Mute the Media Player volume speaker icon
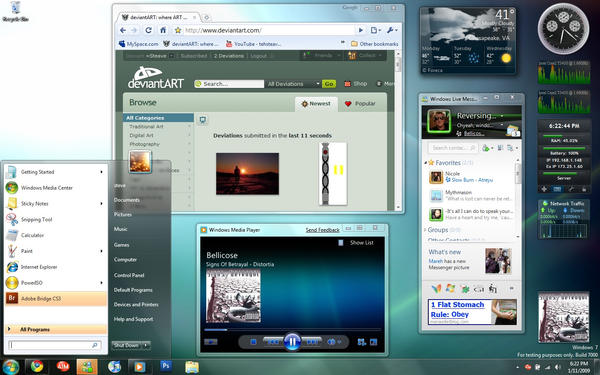The width and height of the screenshot is (600, 375). (x=331, y=342)
